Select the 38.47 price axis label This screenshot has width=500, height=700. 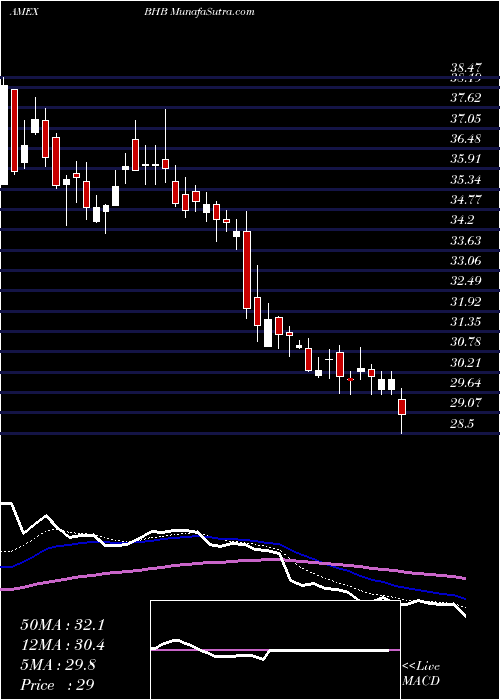466,69
